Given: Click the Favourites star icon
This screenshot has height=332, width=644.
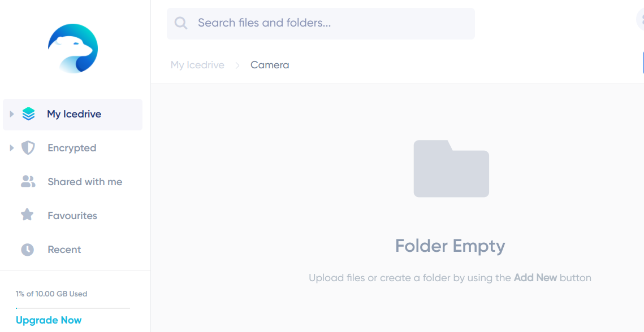Looking at the screenshot, I should click(27, 215).
